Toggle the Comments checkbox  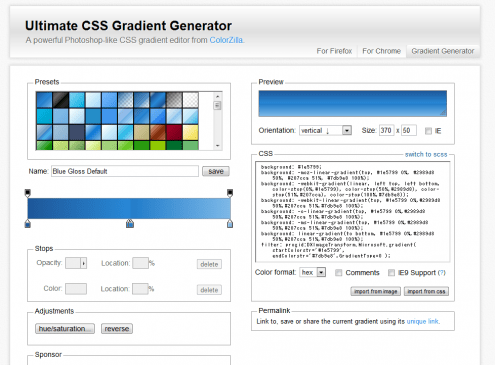[339, 273]
